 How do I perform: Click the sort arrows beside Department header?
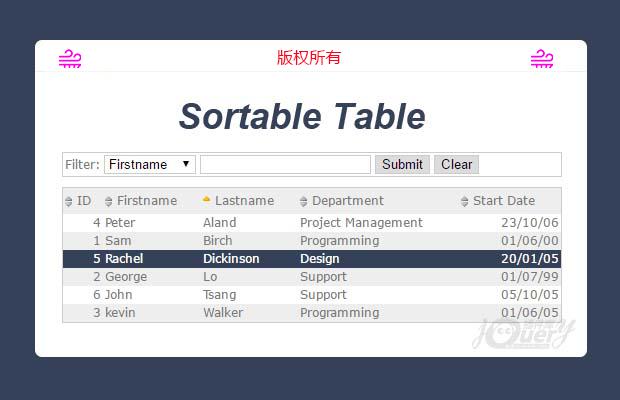(304, 202)
